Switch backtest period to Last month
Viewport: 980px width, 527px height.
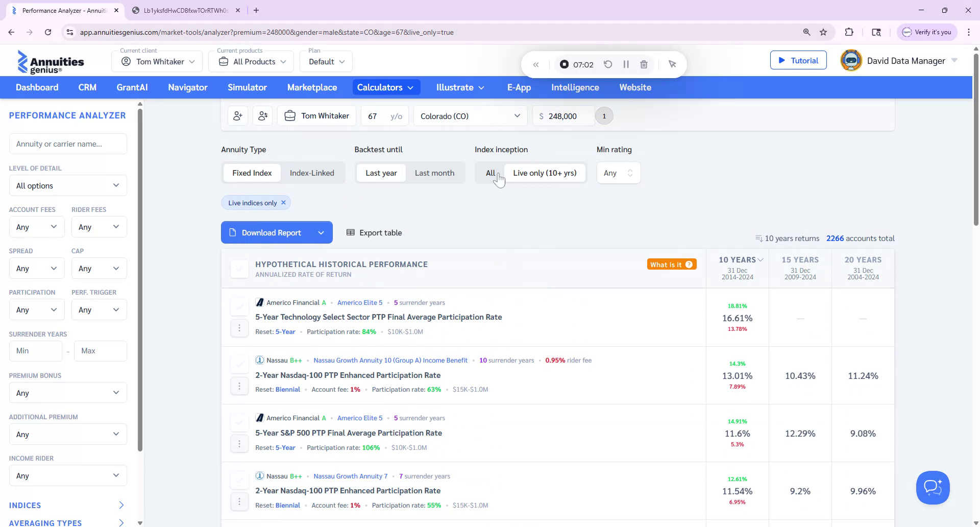434,173
